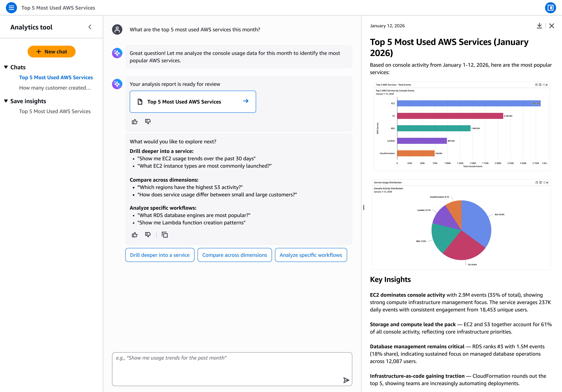Click Drill deeper into a service button
The width and height of the screenshot is (562, 392).
[x=160, y=255]
